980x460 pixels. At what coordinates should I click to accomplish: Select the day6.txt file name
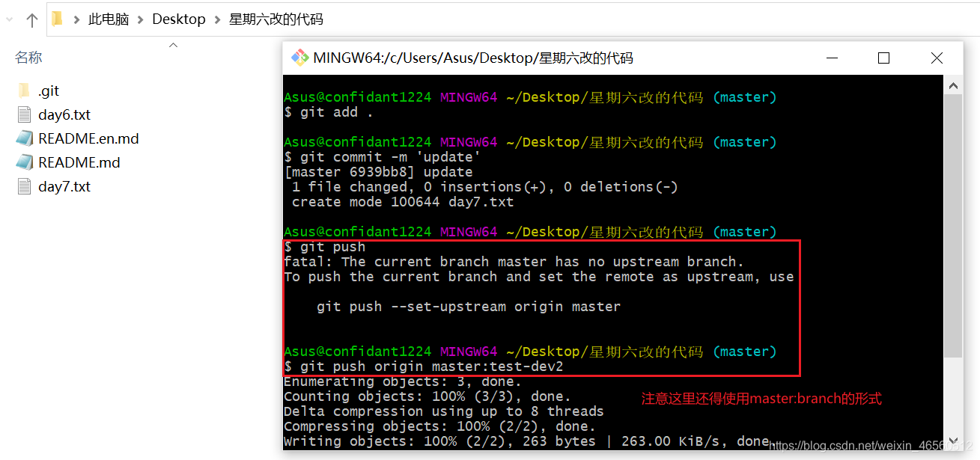tap(64, 114)
